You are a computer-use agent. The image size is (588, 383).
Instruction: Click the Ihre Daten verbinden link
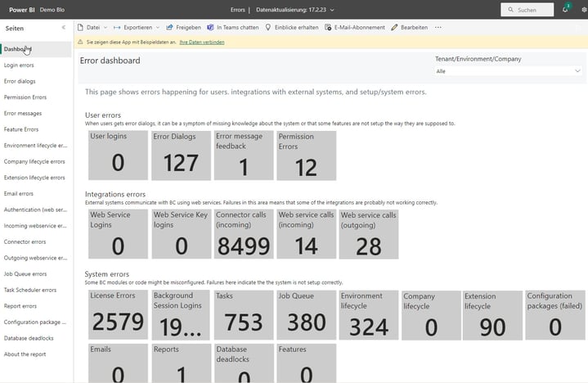202,43
